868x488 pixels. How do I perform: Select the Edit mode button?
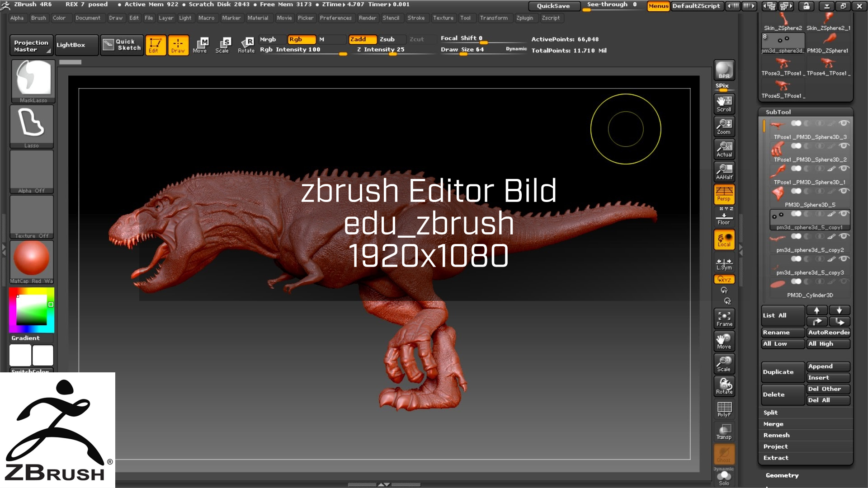155,45
